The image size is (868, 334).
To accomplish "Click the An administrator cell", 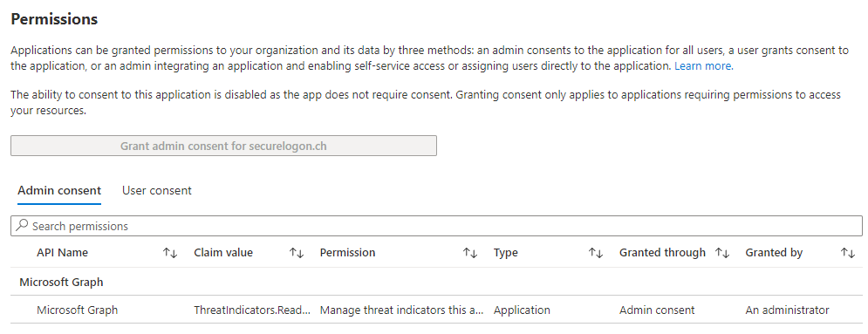I will (787, 310).
